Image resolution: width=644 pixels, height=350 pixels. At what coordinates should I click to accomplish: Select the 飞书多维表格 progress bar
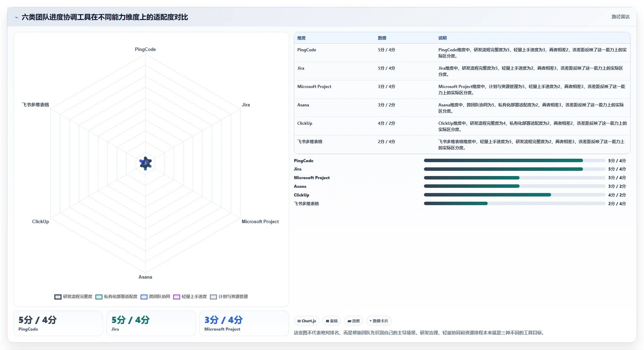[514, 203]
